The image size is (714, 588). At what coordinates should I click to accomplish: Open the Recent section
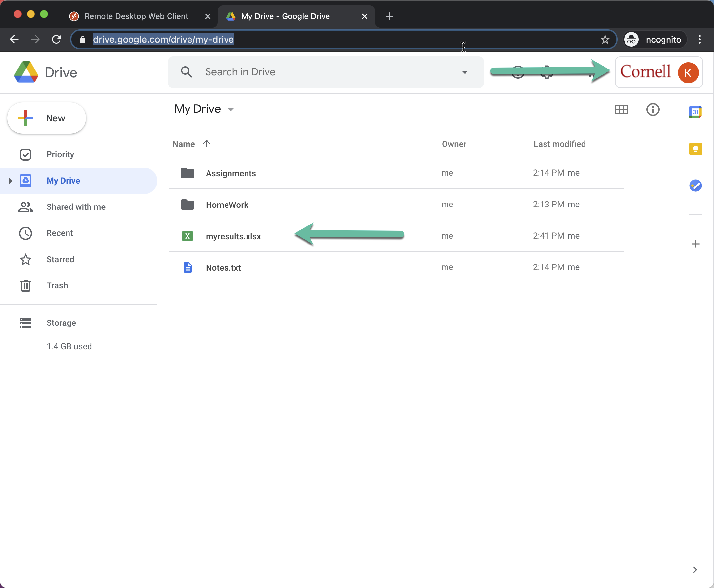[60, 233]
